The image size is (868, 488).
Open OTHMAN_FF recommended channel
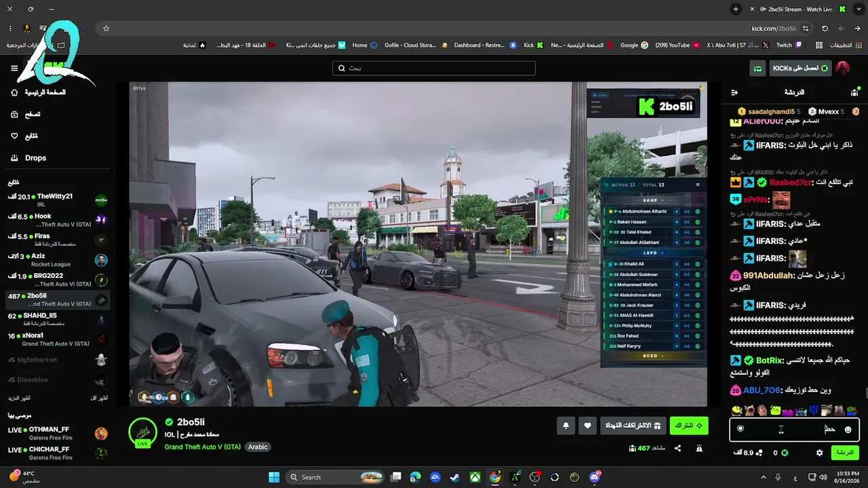coord(57,434)
